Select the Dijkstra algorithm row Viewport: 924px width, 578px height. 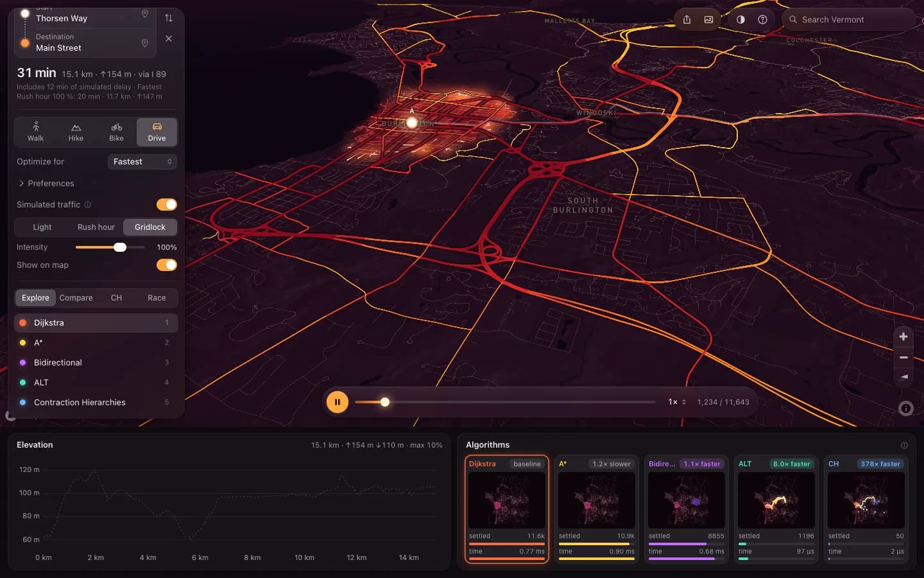tap(96, 323)
